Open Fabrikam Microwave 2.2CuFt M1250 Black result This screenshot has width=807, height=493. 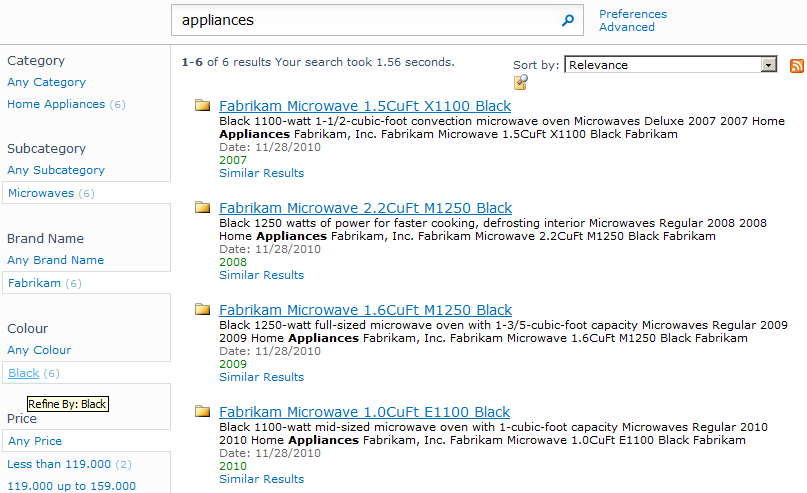(x=365, y=208)
